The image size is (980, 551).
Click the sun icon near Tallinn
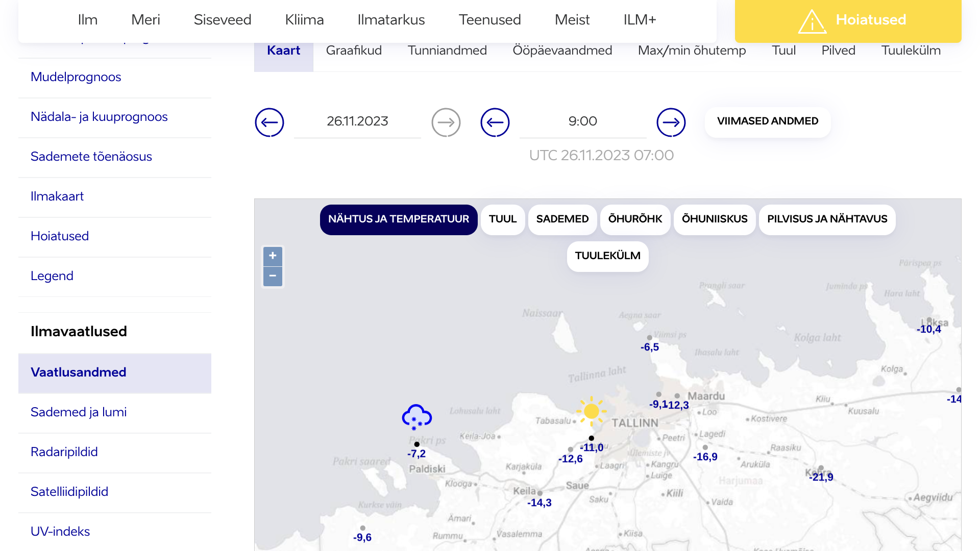pos(591,411)
